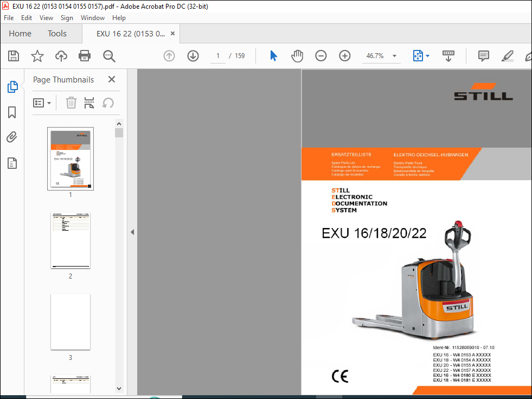
Task: Click the page number input field
Action: tap(218, 56)
